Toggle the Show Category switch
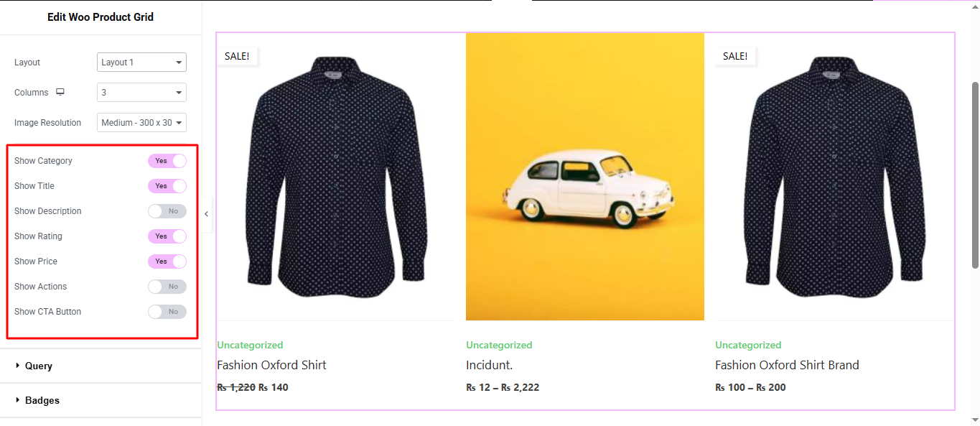 [167, 161]
